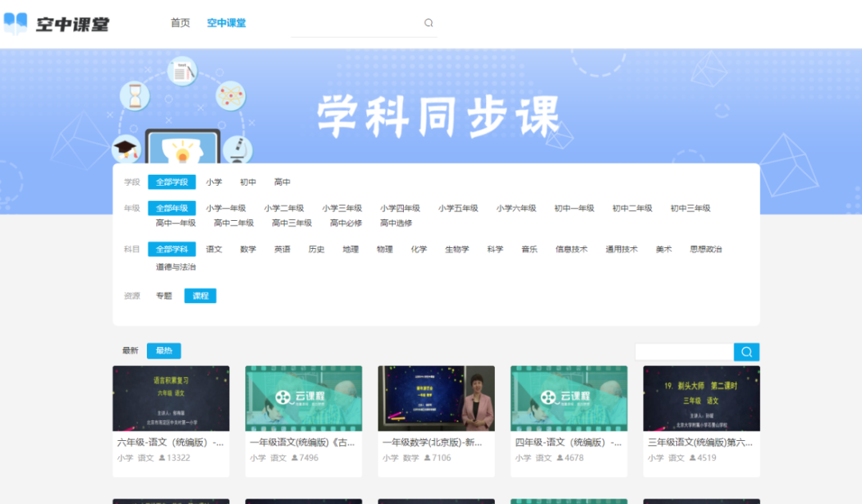Select 小学三年级 grade filter
This screenshot has width=862, height=504.
coord(342,208)
